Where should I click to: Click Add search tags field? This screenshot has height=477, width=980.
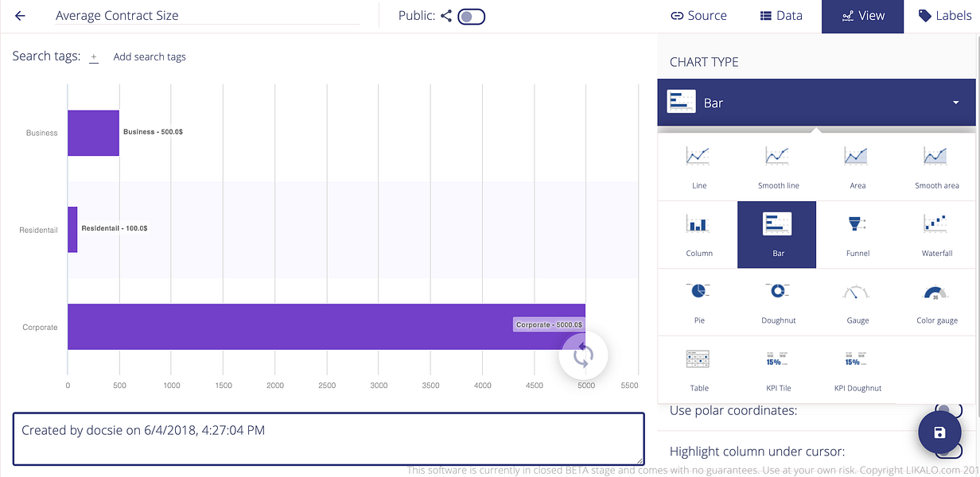pos(150,57)
